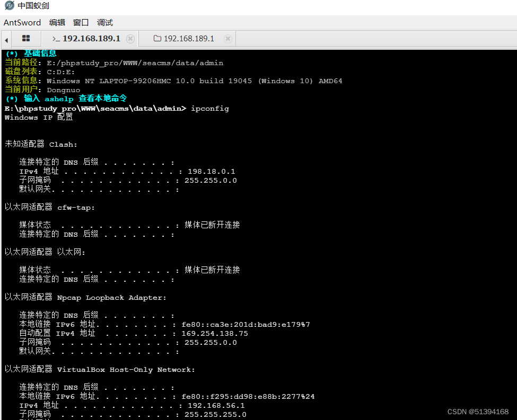Click the tab-scroll left arrow
Image resolution: width=517 pixels, height=420 pixels.
coord(6,40)
